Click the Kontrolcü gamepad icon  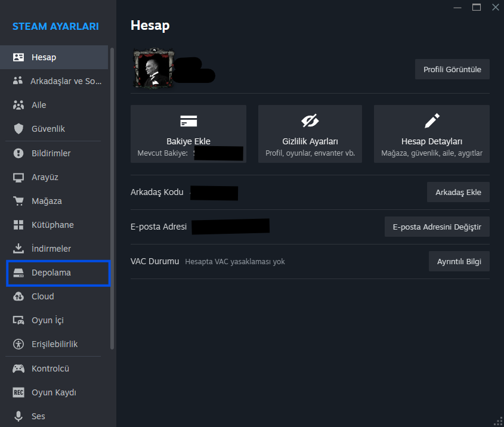tap(18, 369)
